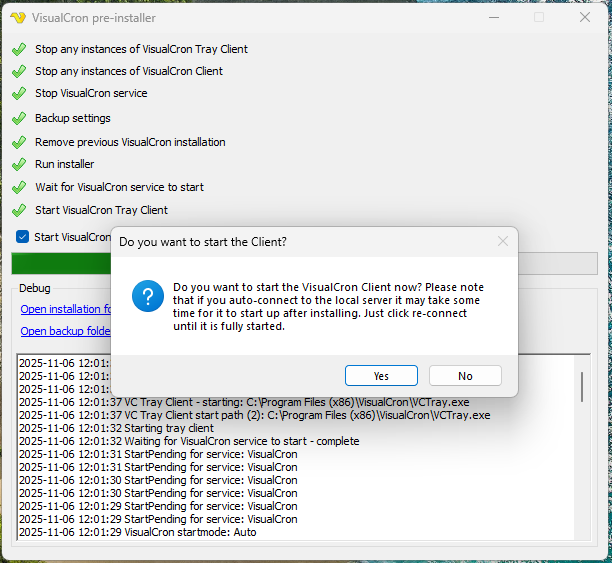Click checkmark next to Wait for VisualCron service
Image resolution: width=612 pixels, height=563 pixels.
click(18, 187)
